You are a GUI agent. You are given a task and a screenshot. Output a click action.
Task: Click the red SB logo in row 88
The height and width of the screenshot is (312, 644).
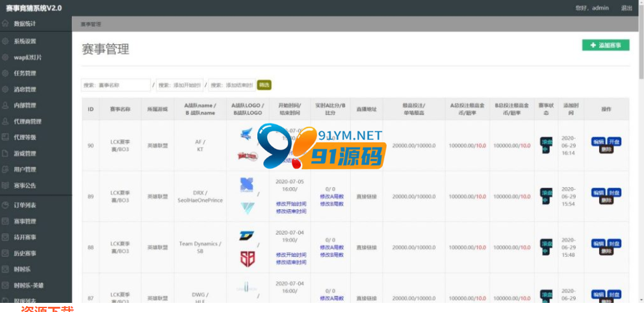coord(247,259)
